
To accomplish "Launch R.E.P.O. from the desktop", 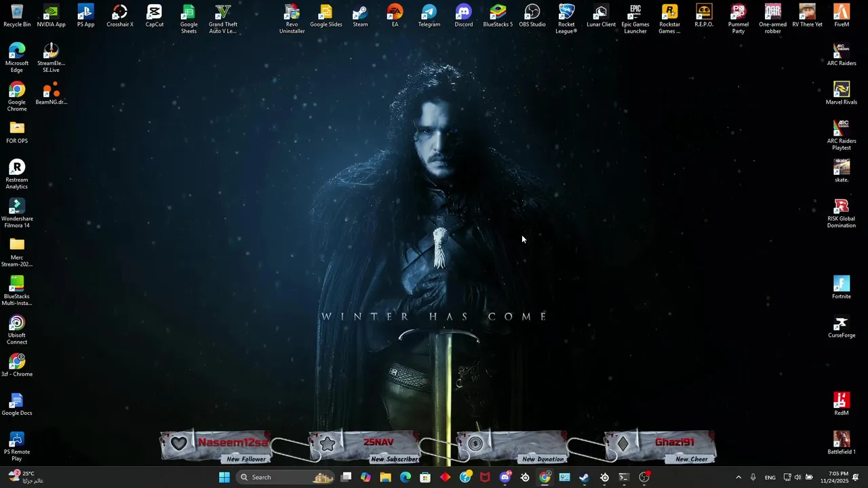I will (x=704, y=16).
